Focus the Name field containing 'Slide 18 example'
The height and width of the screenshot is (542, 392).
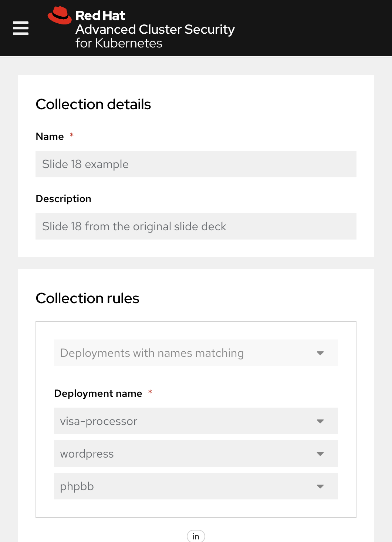tap(196, 164)
